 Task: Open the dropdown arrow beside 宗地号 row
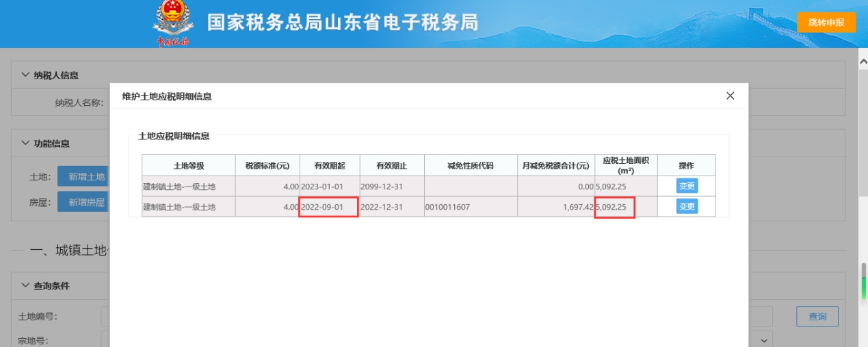[765, 339]
